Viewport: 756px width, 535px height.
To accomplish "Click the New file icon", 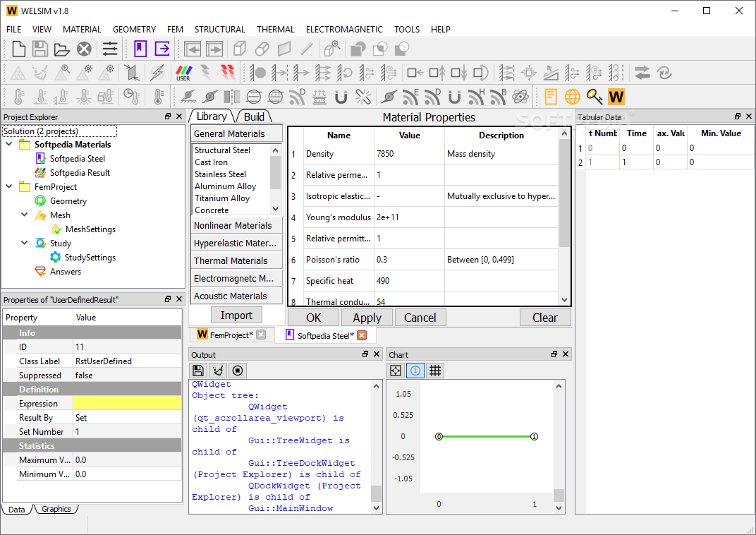I will coord(18,49).
